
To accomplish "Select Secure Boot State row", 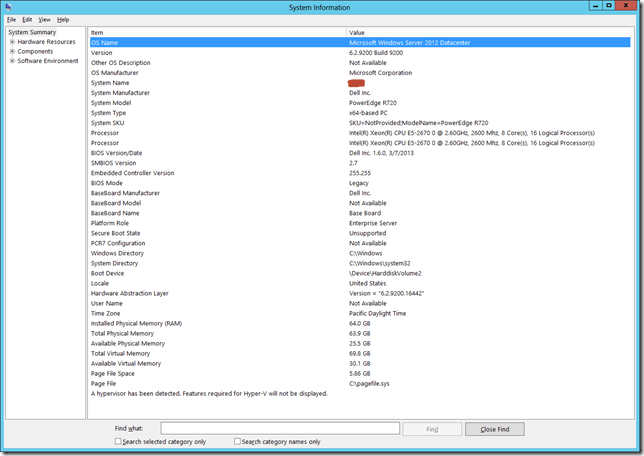I will tap(360, 233).
